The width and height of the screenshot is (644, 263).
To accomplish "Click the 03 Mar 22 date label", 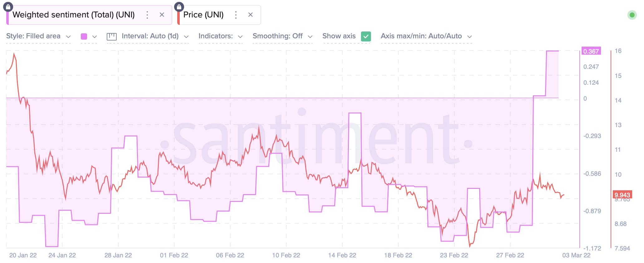I will pos(576,255).
